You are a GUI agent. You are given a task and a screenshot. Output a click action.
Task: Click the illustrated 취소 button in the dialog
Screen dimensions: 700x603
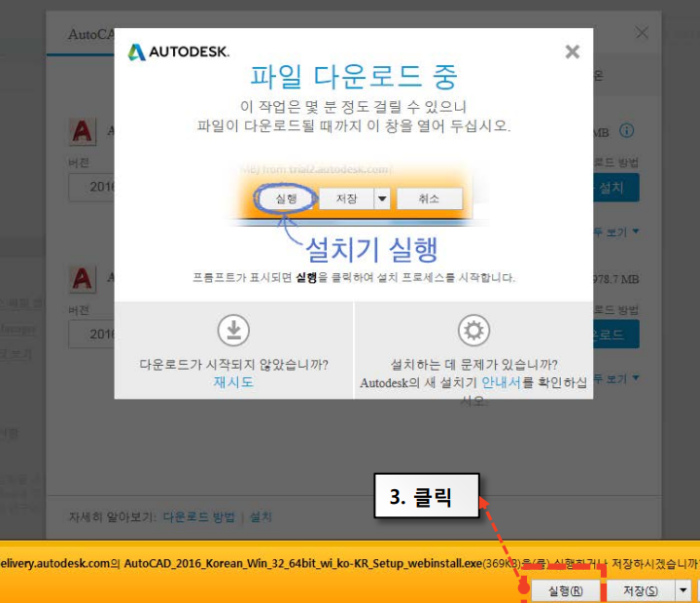point(429,198)
